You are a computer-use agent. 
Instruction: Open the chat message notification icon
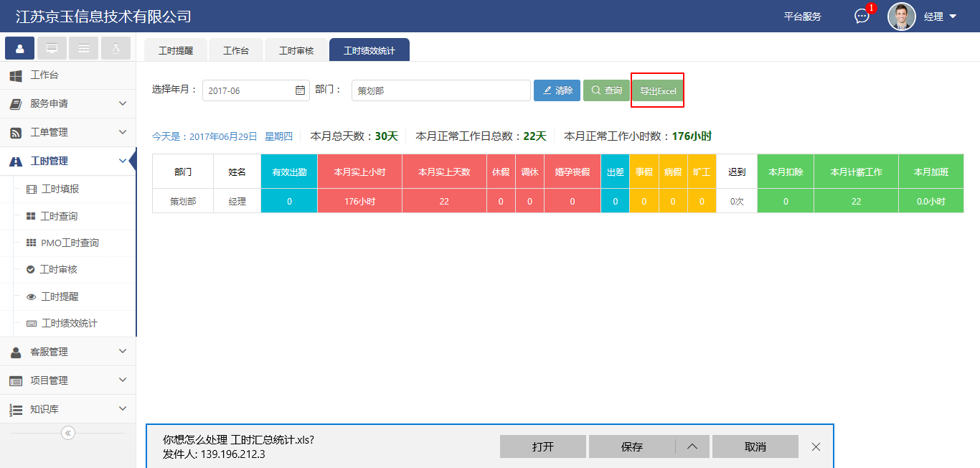point(862,17)
